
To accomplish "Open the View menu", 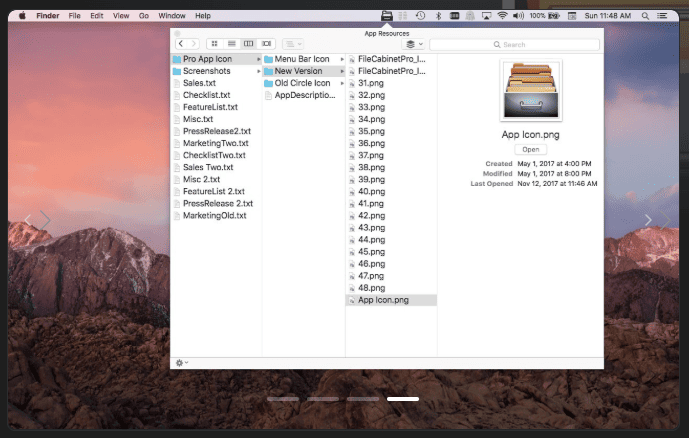I will (x=121, y=16).
